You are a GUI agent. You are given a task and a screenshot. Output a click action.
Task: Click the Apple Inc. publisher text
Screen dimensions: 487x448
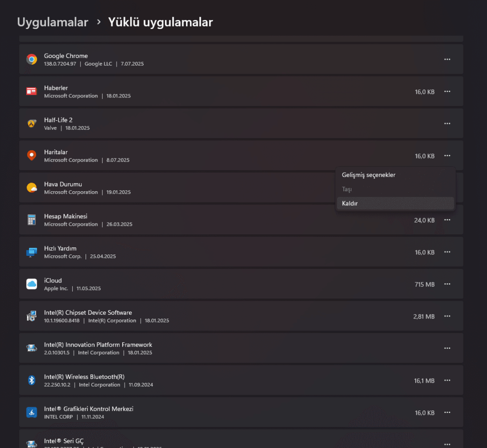[56, 288]
